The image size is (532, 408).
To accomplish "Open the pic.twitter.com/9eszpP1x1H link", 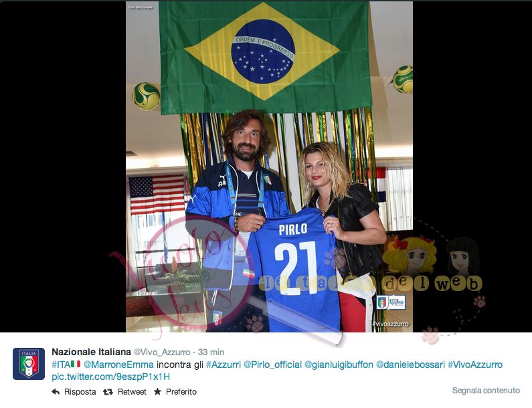I will pyautogui.click(x=110, y=377).
